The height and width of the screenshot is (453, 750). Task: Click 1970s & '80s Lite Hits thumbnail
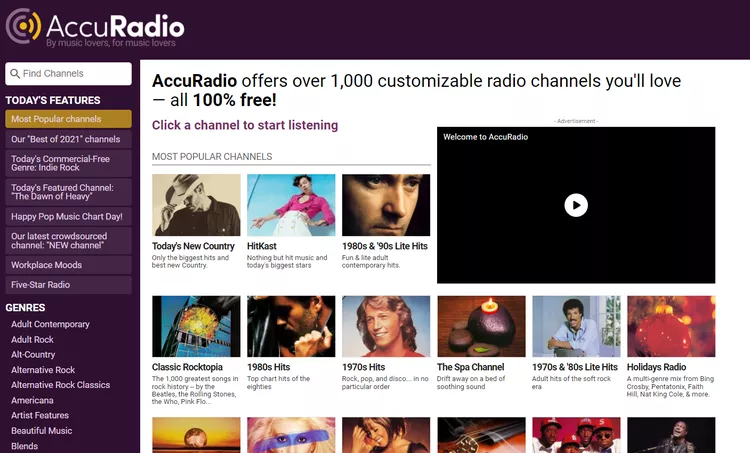(x=576, y=326)
